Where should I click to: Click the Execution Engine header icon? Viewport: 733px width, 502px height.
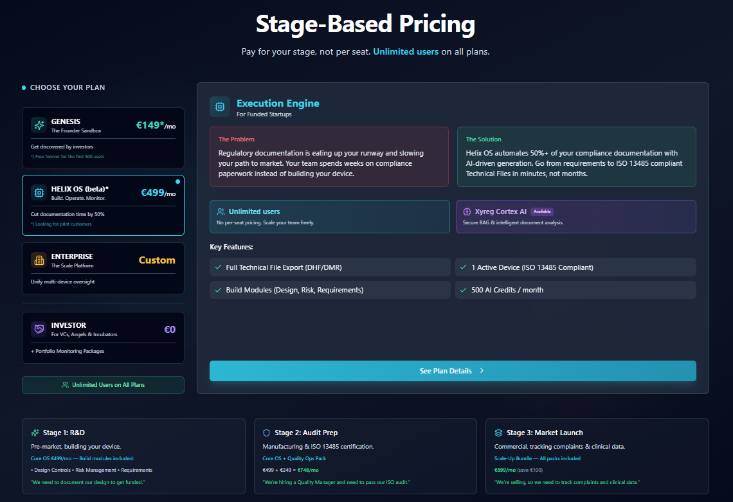click(x=220, y=106)
